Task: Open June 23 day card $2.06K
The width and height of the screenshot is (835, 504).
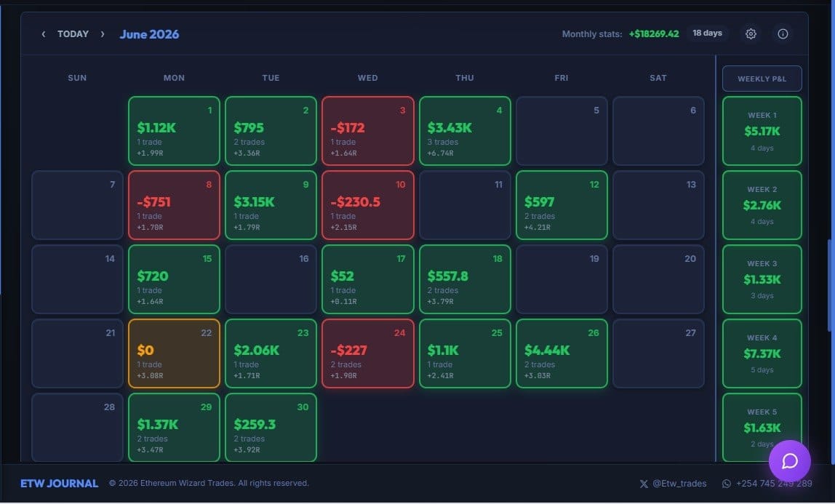Action: tap(271, 353)
